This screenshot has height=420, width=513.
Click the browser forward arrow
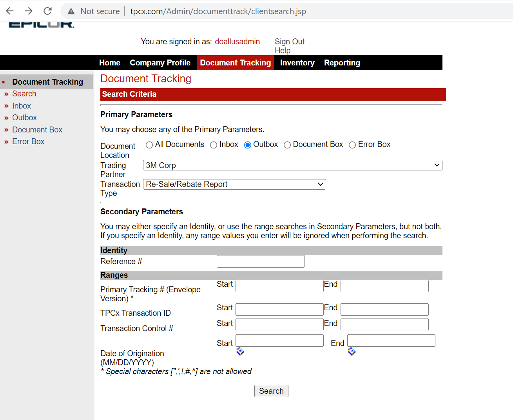29,11
